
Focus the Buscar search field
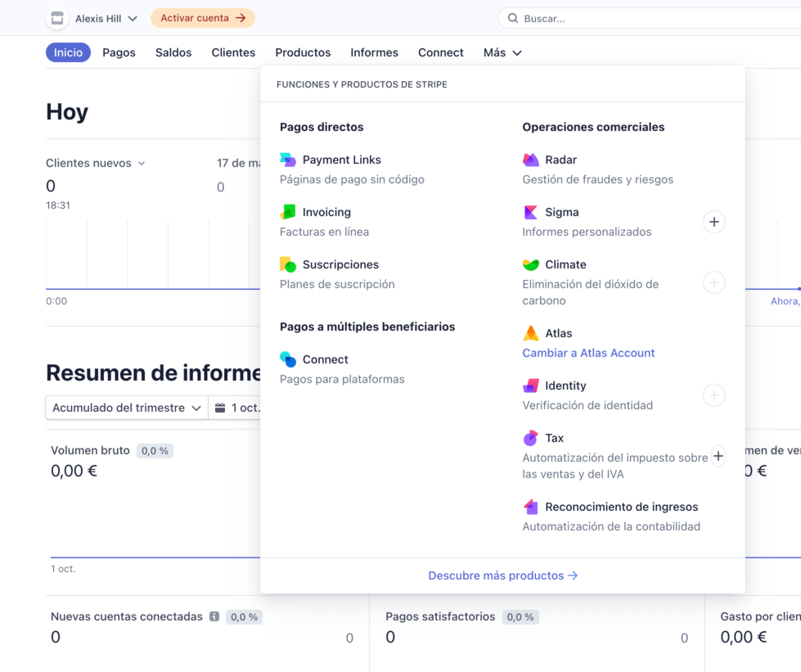646,18
